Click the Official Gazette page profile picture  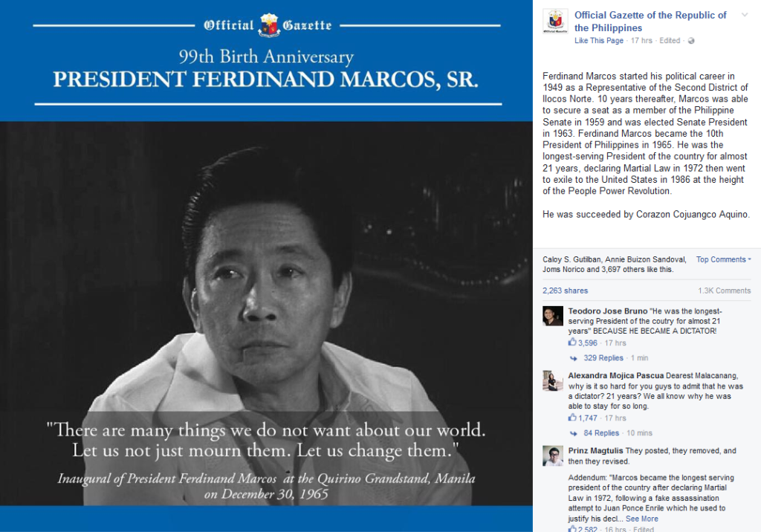click(555, 22)
